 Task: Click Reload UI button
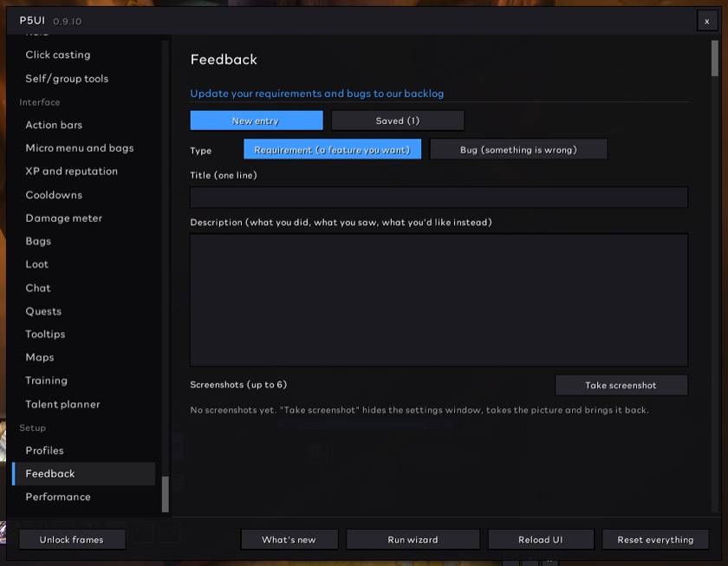(541, 539)
